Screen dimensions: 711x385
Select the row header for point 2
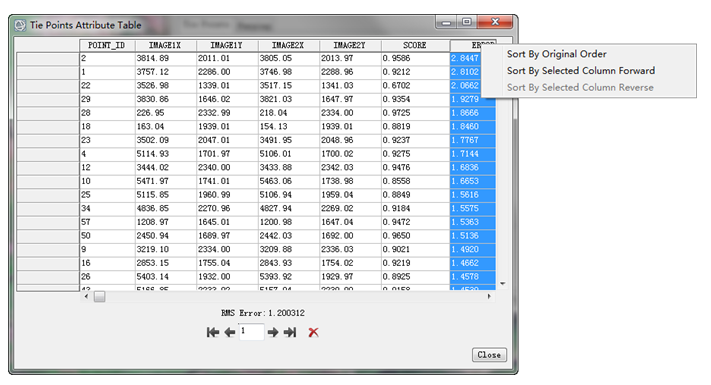[48, 58]
